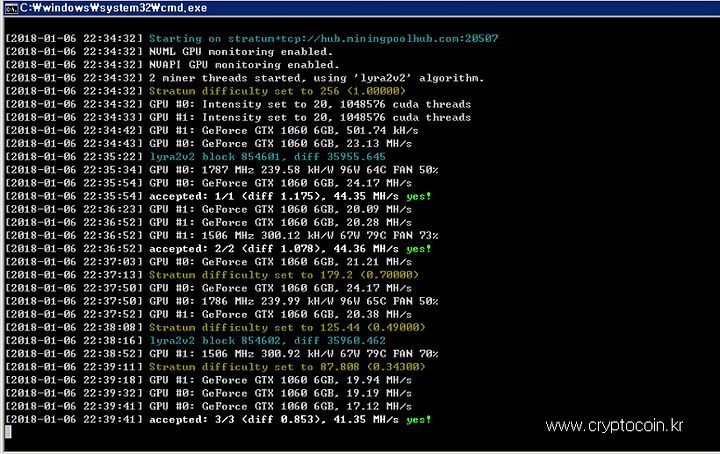Viewport: 720px width, 454px height.
Task: Click 'Stratum difficulty set to 125.44 (0.49000)'
Action: 287,327
